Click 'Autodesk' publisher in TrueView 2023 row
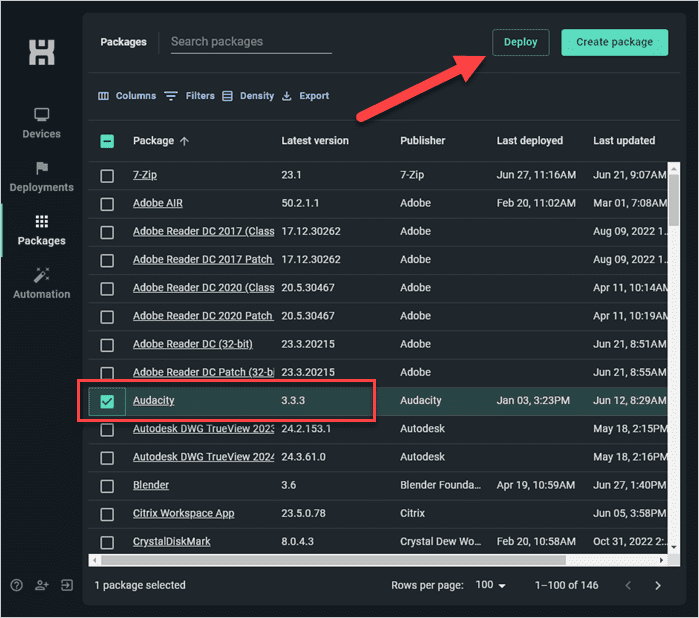The image size is (699, 618). click(x=422, y=428)
